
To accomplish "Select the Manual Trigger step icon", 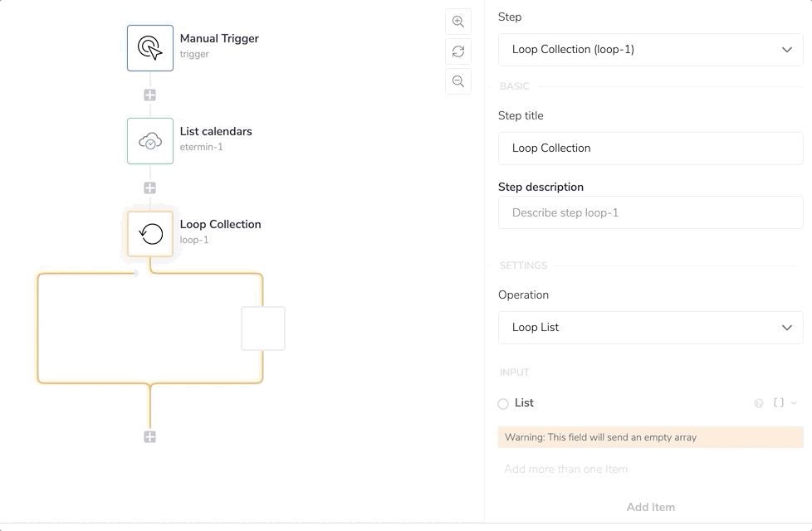I will click(150, 48).
